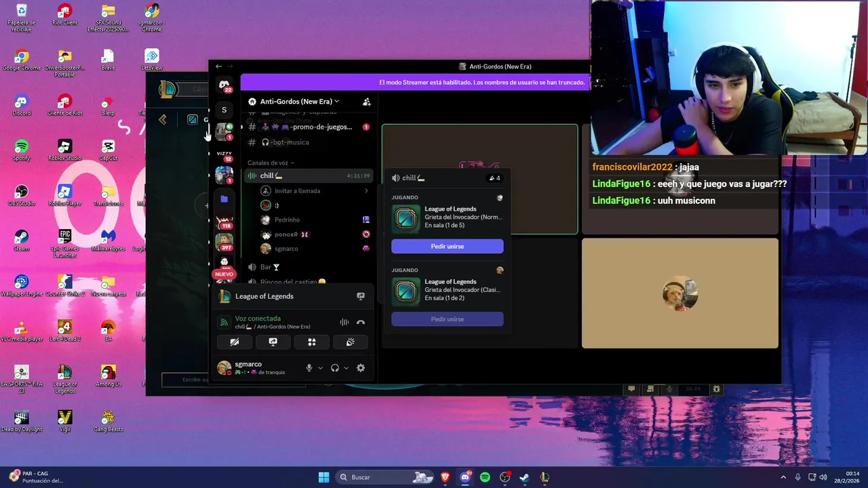Open Brave browser from taskbar

click(445, 477)
